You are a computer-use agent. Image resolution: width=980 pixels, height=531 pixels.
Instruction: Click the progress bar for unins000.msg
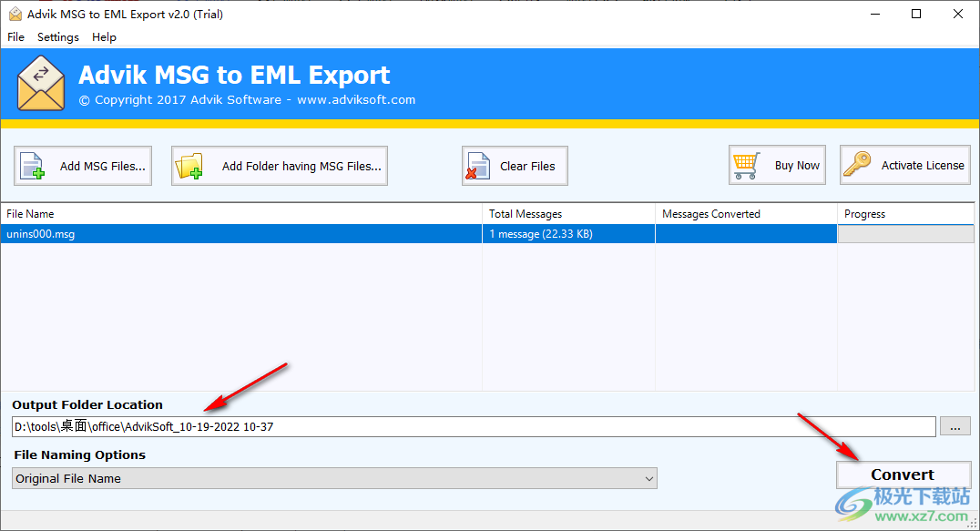click(905, 234)
